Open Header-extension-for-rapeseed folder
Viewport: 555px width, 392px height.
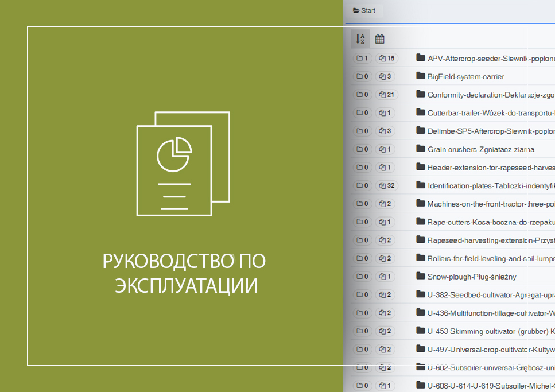(x=491, y=168)
